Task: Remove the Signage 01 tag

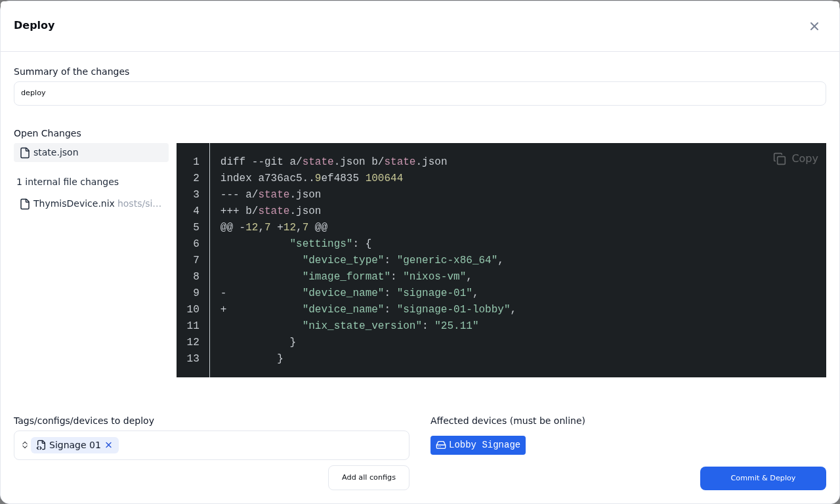Action: coord(109,445)
